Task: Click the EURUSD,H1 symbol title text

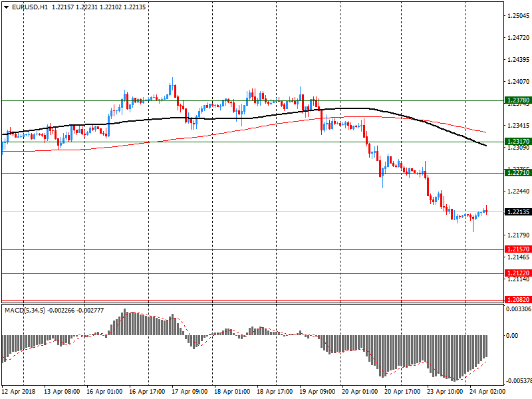Action: click(30, 7)
